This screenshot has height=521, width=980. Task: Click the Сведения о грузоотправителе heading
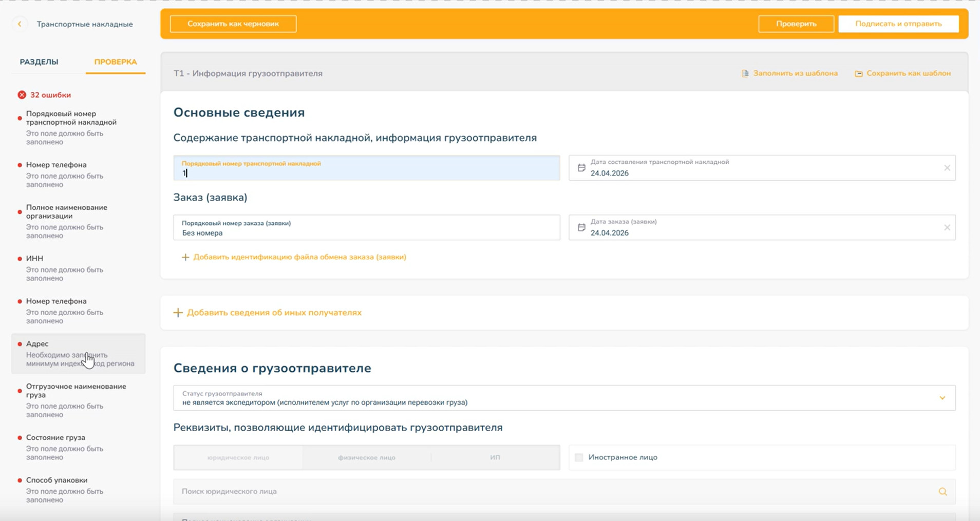click(x=272, y=368)
